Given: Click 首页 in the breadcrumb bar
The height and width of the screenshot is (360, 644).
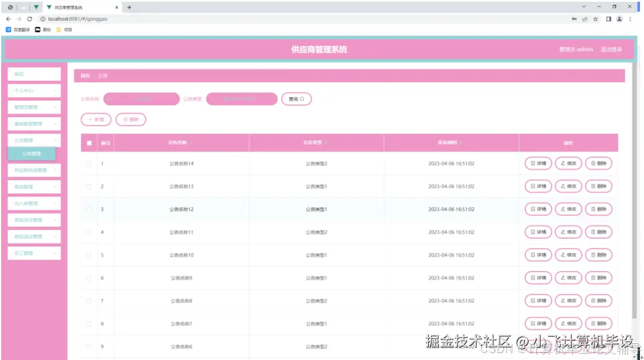Looking at the screenshot, I should [x=85, y=76].
